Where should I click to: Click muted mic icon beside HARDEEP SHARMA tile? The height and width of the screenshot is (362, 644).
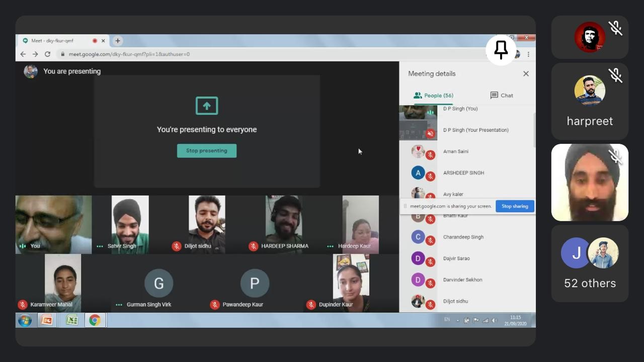[253, 246]
